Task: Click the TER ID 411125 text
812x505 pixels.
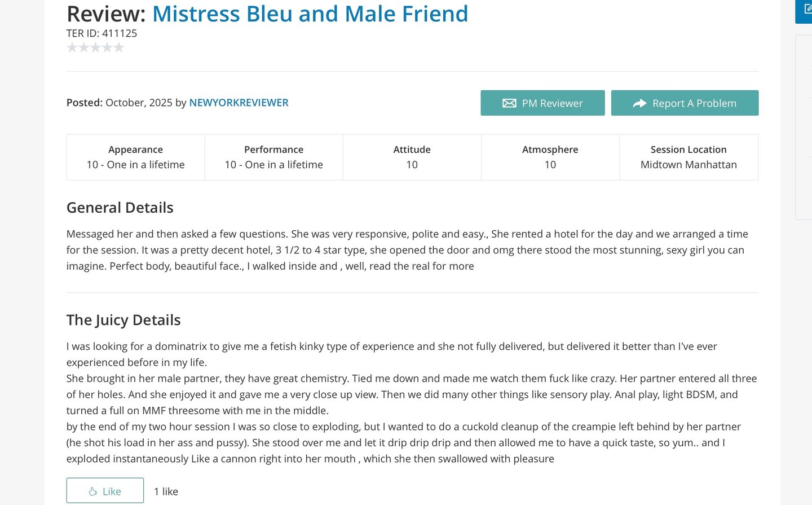Action: tap(101, 33)
